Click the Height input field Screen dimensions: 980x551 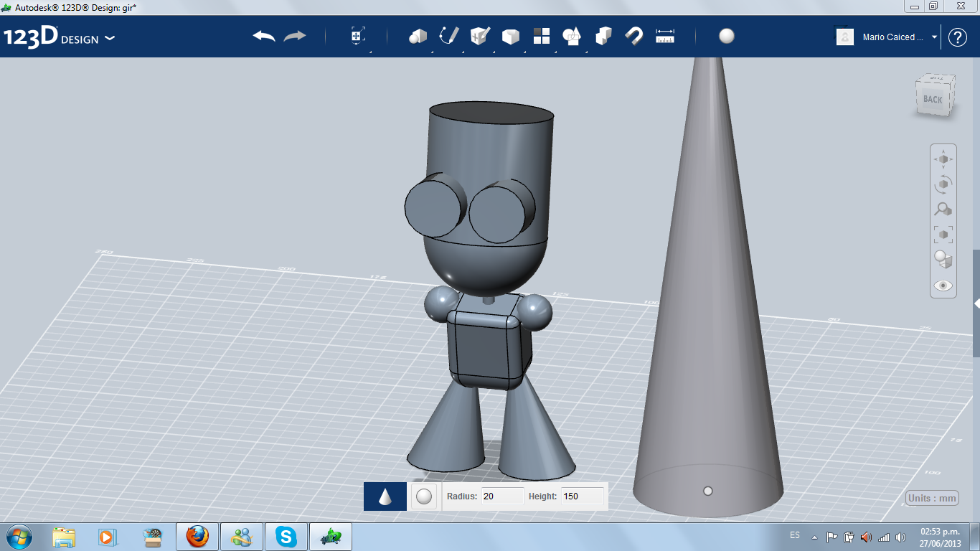[x=582, y=496]
